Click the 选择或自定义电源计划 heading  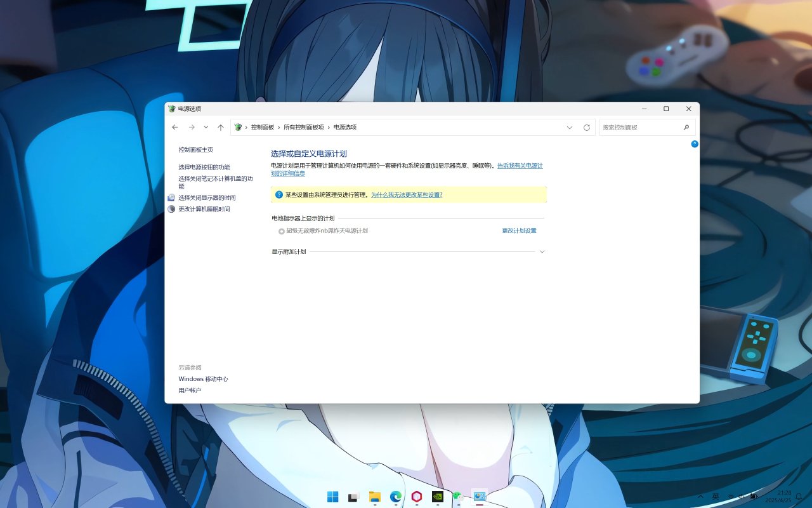pyautogui.click(x=309, y=154)
